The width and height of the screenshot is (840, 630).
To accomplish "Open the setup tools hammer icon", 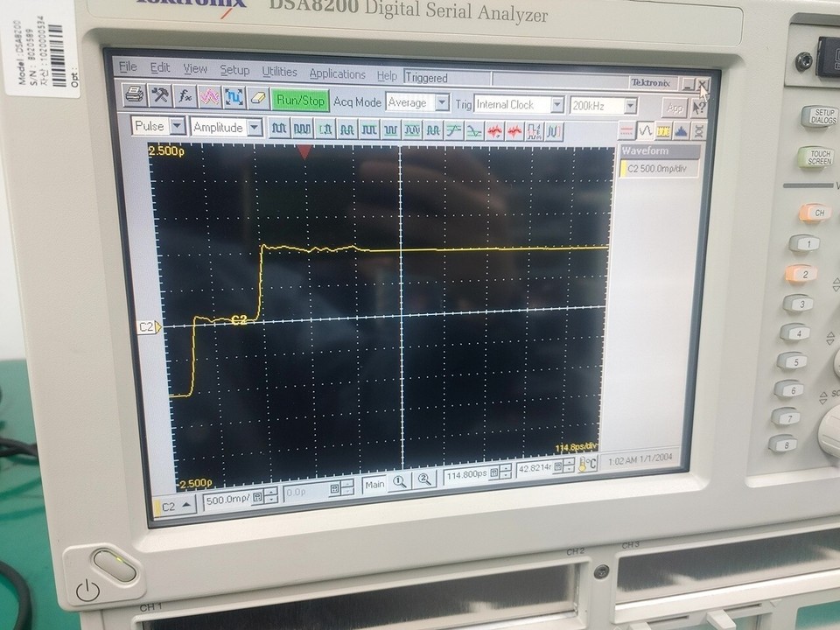I will click(161, 99).
